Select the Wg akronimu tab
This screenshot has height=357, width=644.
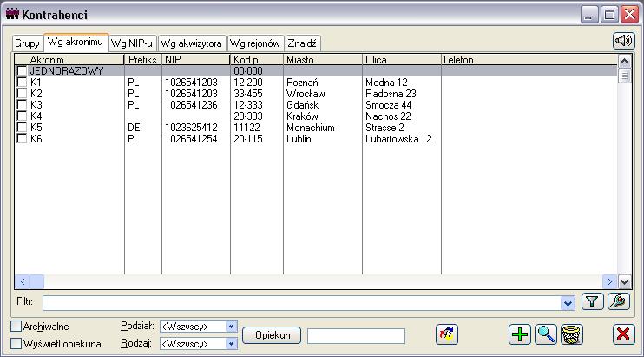click(76, 42)
